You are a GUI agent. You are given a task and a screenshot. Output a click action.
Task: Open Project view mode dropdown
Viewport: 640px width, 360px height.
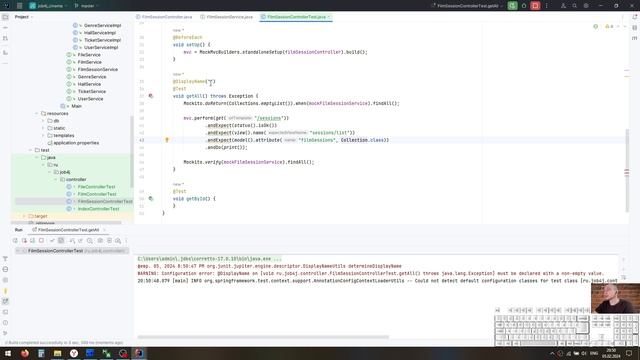click(24, 17)
